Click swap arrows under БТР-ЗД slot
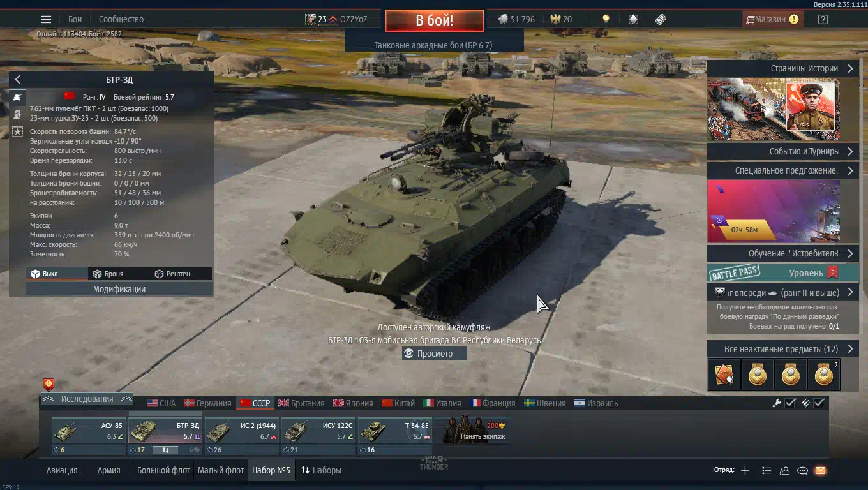The height and width of the screenshot is (490, 868). click(x=165, y=450)
